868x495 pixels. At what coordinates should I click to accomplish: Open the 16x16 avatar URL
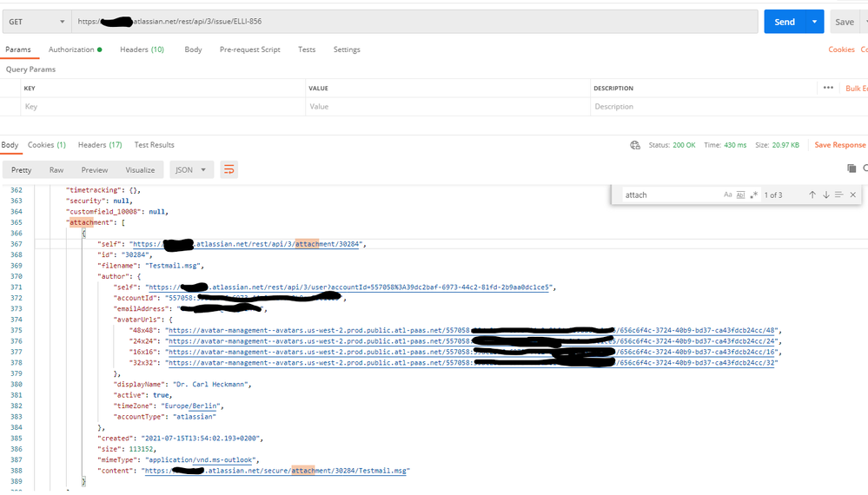coord(474,352)
